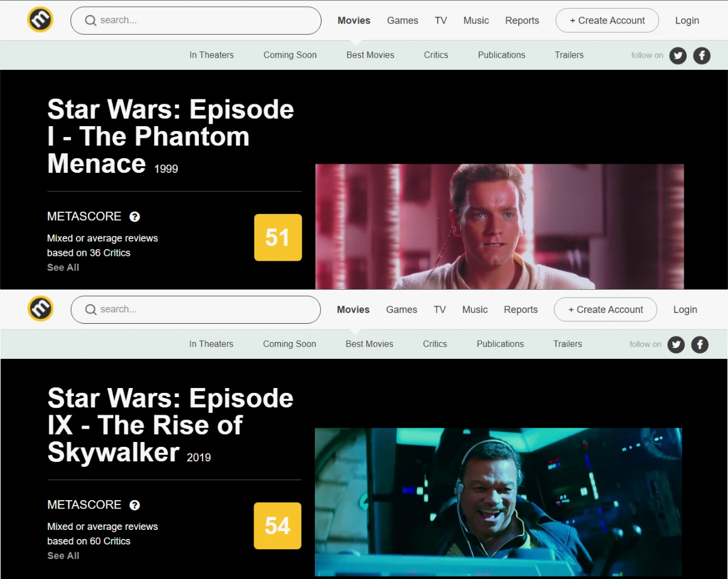Image resolution: width=728 pixels, height=579 pixels.
Task: Click the release year 2019
Action: click(199, 458)
